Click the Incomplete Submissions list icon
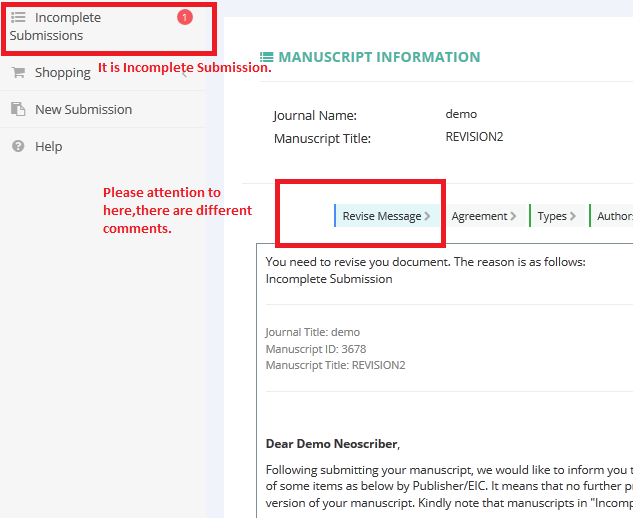 click(x=18, y=17)
